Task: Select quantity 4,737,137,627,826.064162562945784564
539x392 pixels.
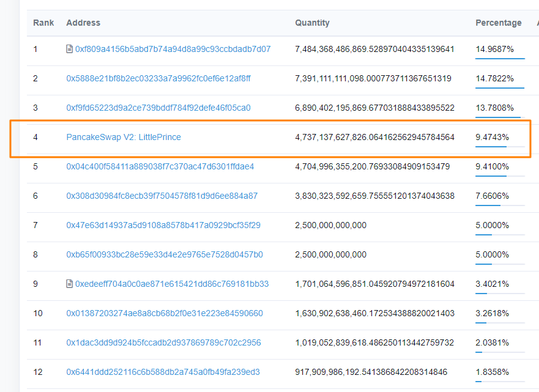Action: click(374, 137)
